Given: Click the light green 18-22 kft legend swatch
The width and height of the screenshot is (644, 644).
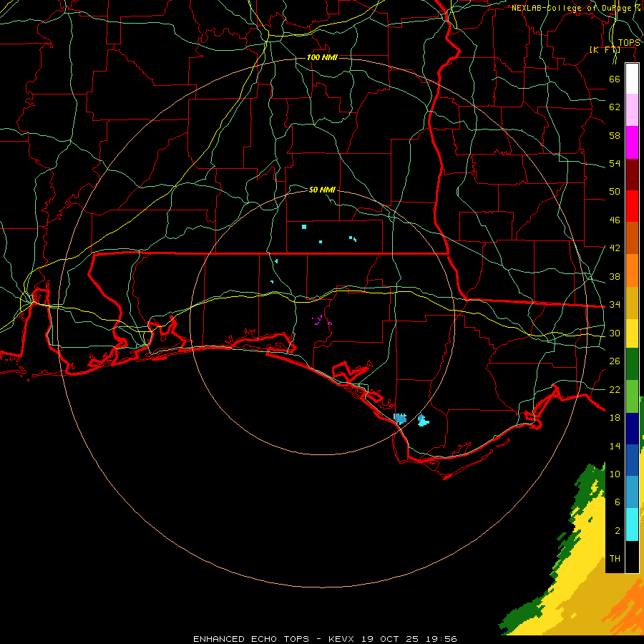Looking at the screenshot, I should coord(632,396).
